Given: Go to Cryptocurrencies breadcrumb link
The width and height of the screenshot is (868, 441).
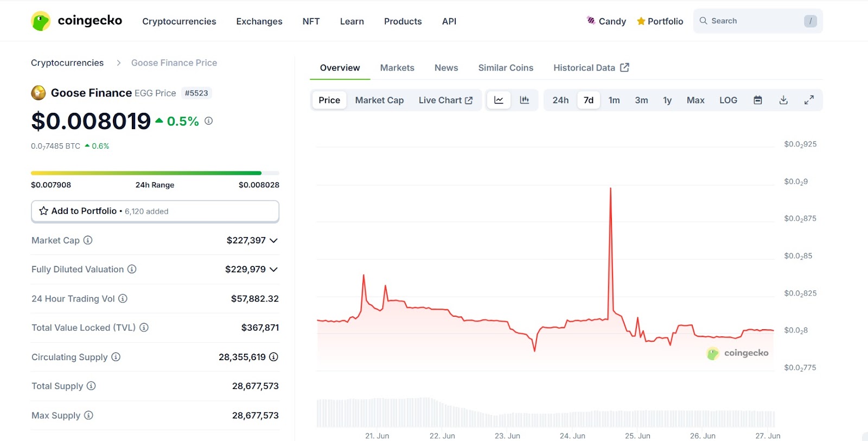Looking at the screenshot, I should (67, 63).
